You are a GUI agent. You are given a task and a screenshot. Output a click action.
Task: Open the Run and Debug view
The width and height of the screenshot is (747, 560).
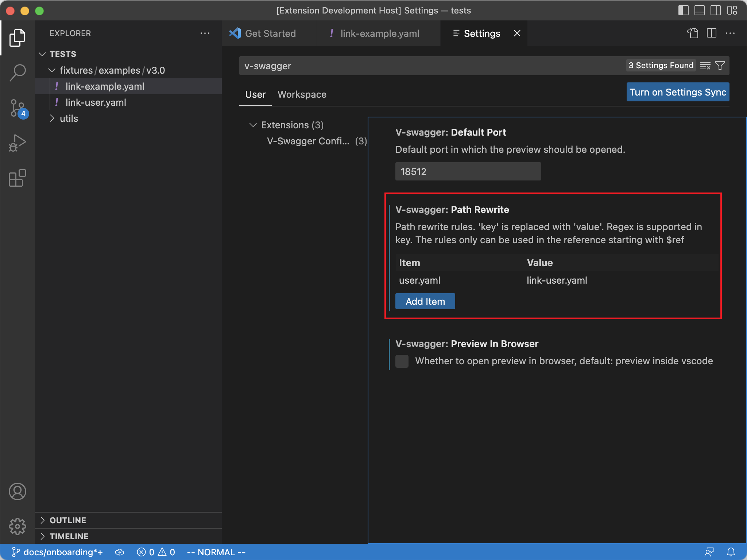coord(17,143)
